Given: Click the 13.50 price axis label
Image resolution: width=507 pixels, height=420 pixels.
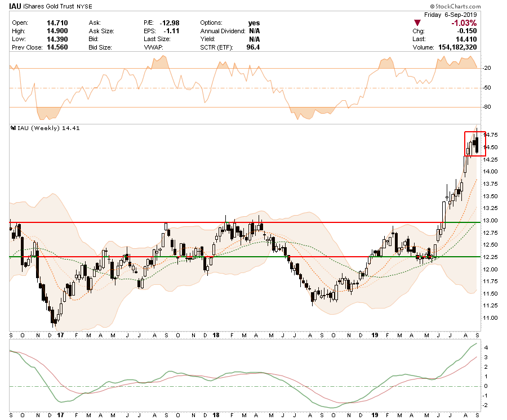Looking at the screenshot, I should [490, 196].
